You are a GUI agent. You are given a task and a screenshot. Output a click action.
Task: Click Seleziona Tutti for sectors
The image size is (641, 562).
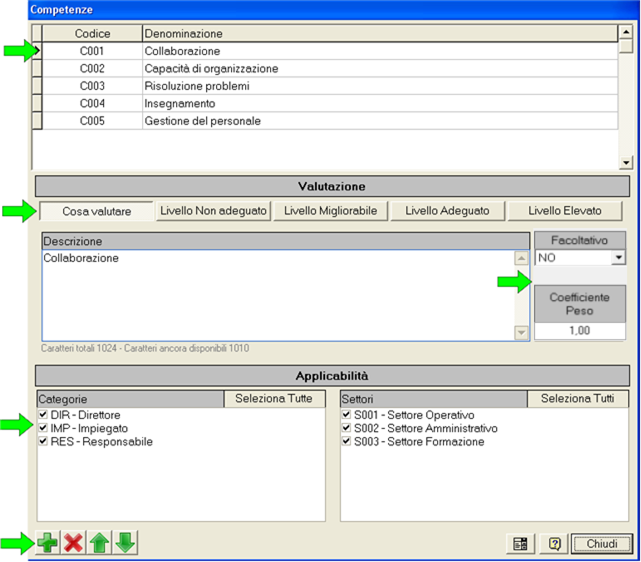click(x=577, y=399)
